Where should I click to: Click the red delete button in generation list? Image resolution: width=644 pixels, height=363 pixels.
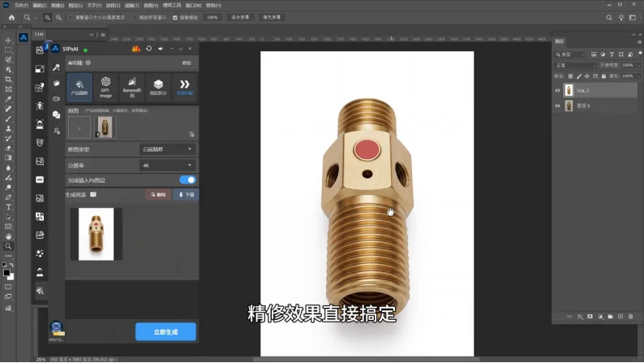pyautogui.click(x=158, y=194)
